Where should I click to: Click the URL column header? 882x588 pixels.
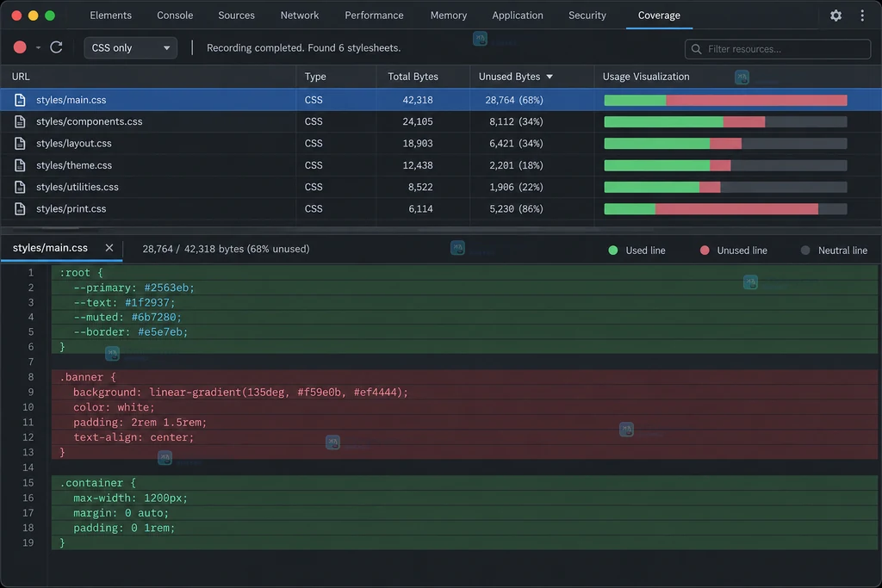click(21, 77)
